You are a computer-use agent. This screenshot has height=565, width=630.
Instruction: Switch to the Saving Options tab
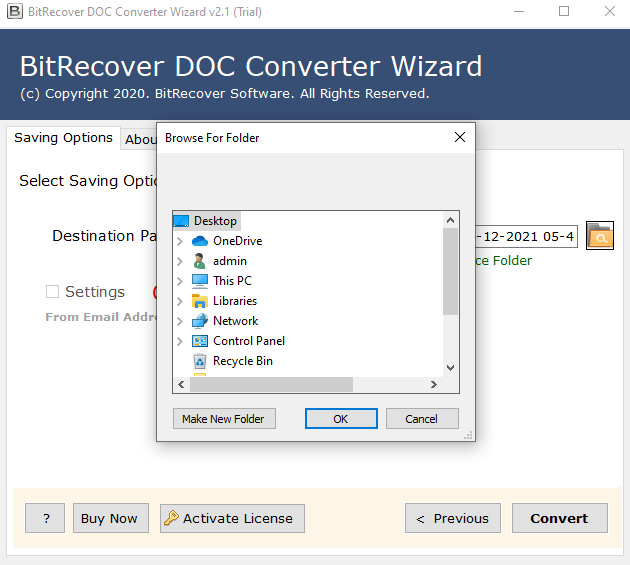pyautogui.click(x=63, y=138)
